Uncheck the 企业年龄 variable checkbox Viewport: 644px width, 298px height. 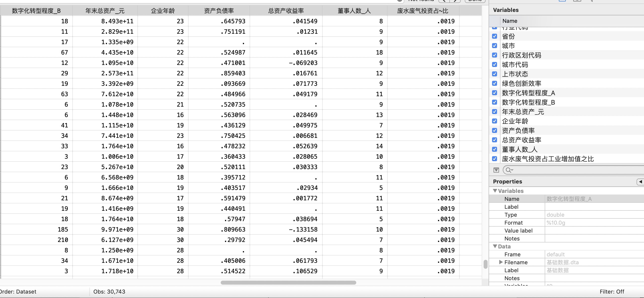[495, 121]
